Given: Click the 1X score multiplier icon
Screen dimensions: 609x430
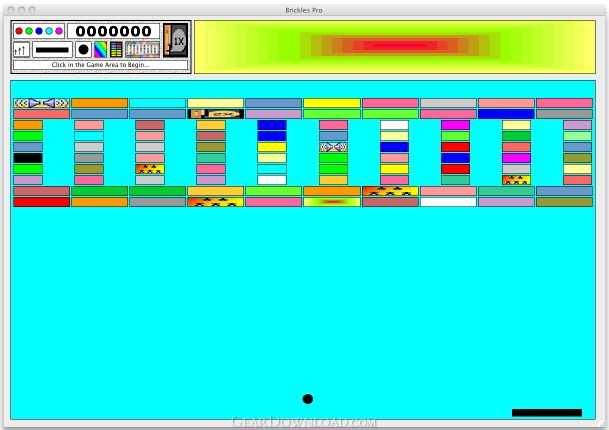Looking at the screenshot, I should click(176, 40).
